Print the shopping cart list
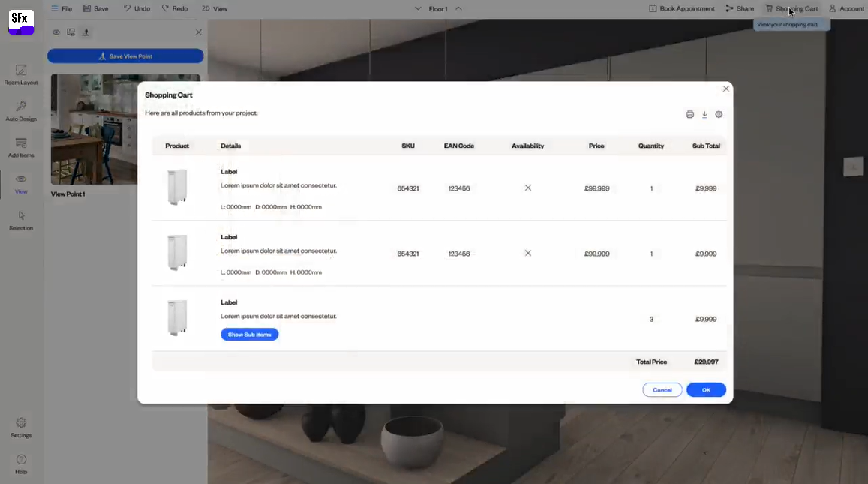The image size is (868, 484). pos(689,114)
